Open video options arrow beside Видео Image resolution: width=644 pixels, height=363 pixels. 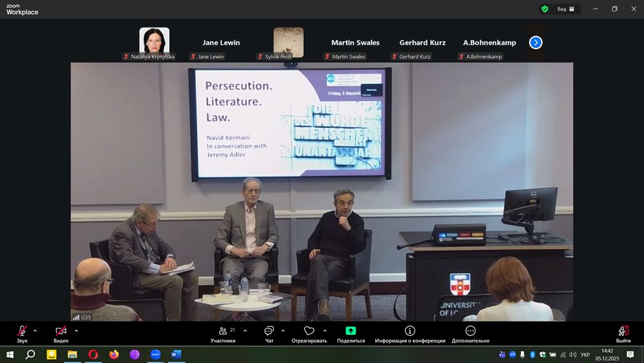coord(77,330)
